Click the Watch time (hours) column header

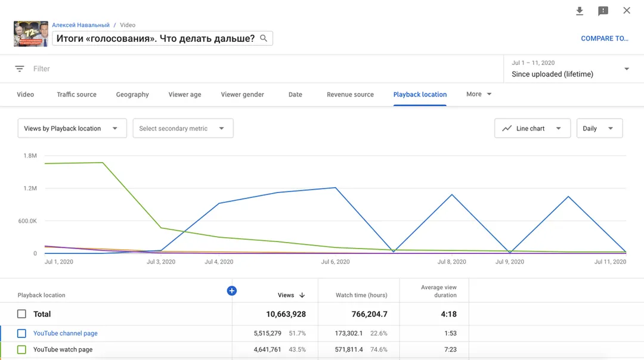coord(361,295)
